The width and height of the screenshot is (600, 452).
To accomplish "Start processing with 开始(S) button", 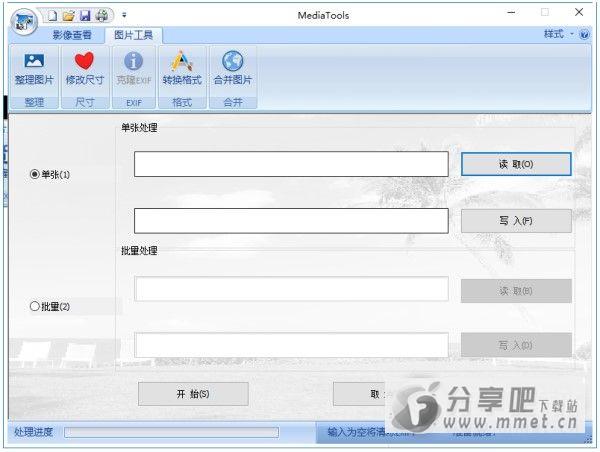I will (x=193, y=394).
